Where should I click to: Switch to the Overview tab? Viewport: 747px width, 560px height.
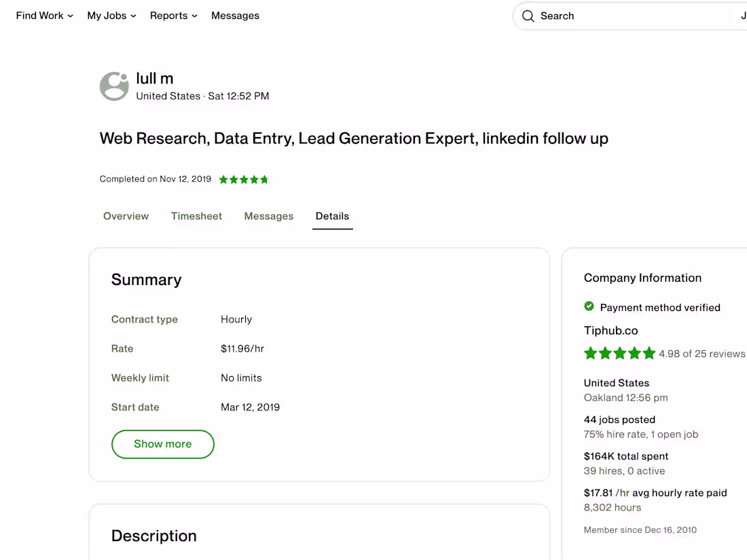126,216
